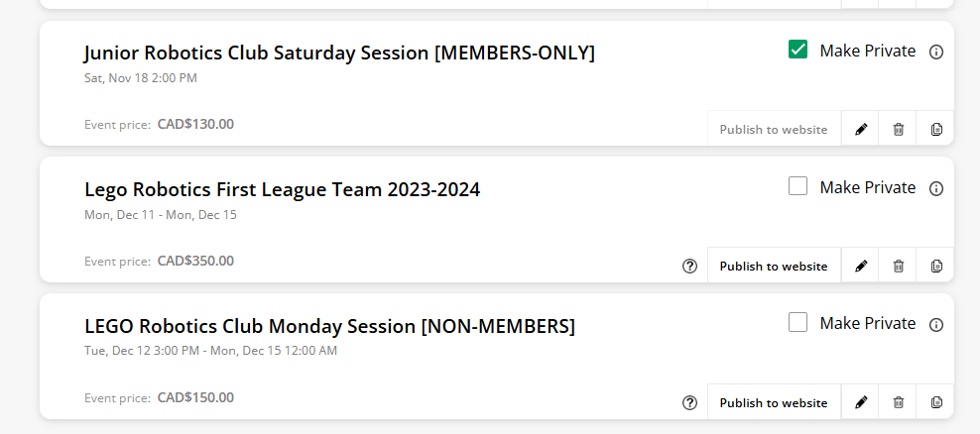Show Make Private info for Junior Robotics Club
Image resolution: width=980 pixels, height=434 pixels.
click(x=936, y=52)
